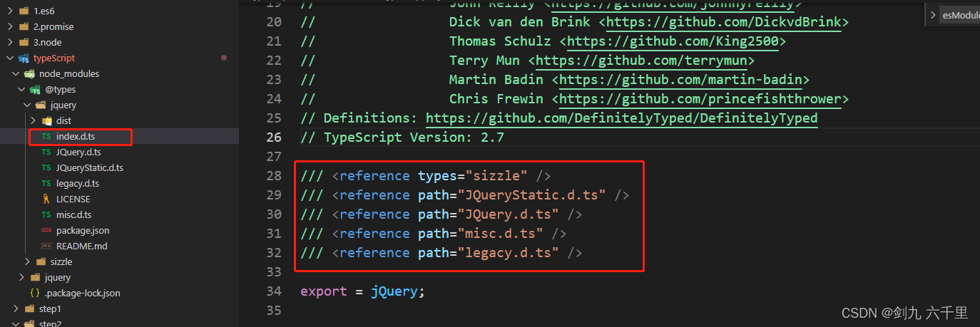
Task: Click the braces icon beside .package-lock.json
Action: (x=34, y=293)
